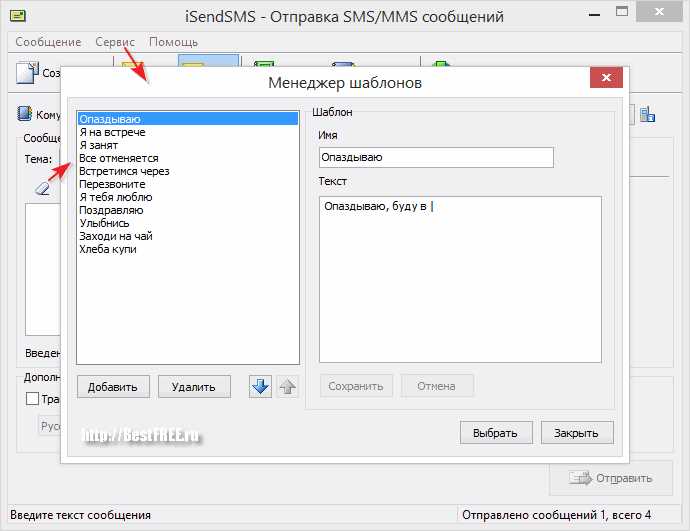Move selected template up with gray arrow

288,386
